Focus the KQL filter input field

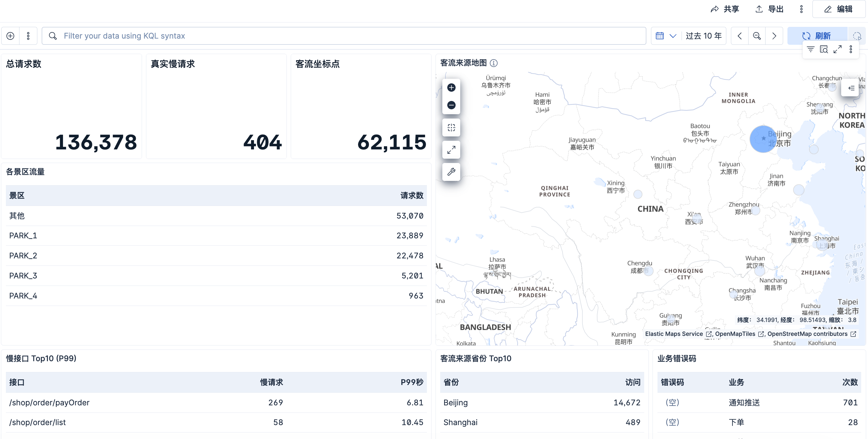pos(344,36)
